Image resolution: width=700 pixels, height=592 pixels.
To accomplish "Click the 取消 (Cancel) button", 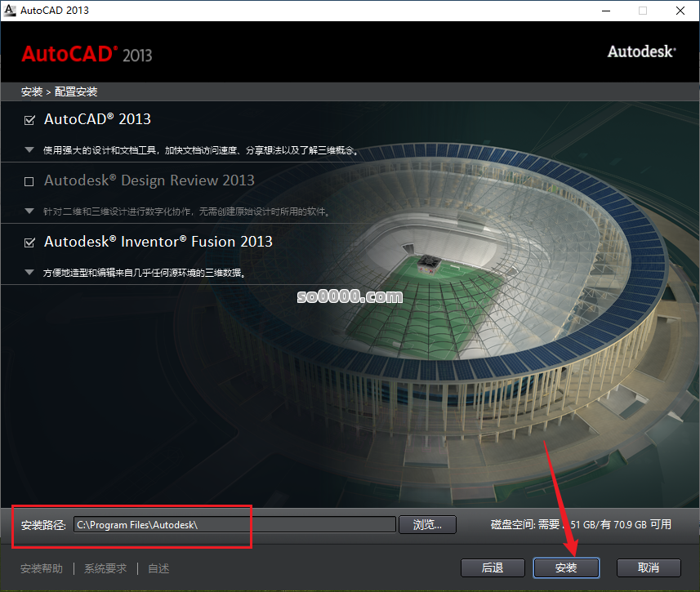I will [x=648, y=568].
